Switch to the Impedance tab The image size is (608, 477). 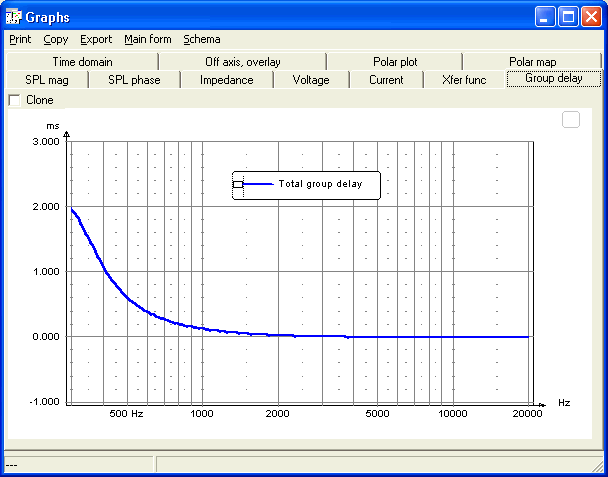[x=226, y=80]
